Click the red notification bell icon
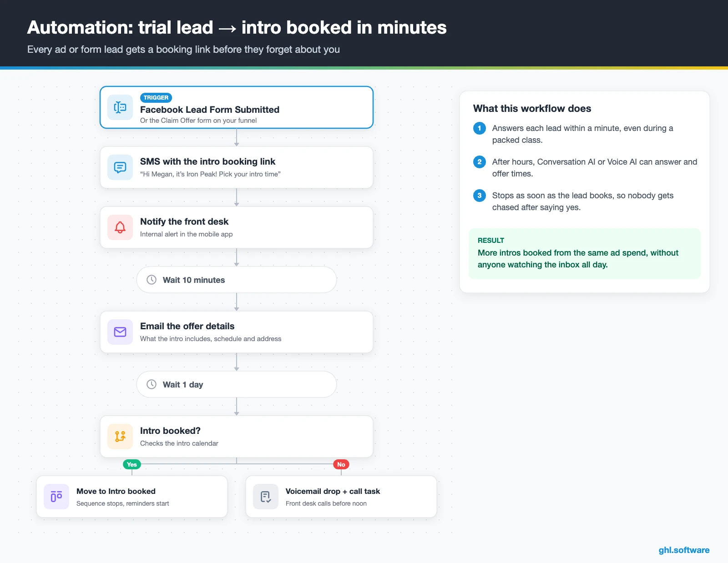The image size is (728, 563). [x=120, y=227]
